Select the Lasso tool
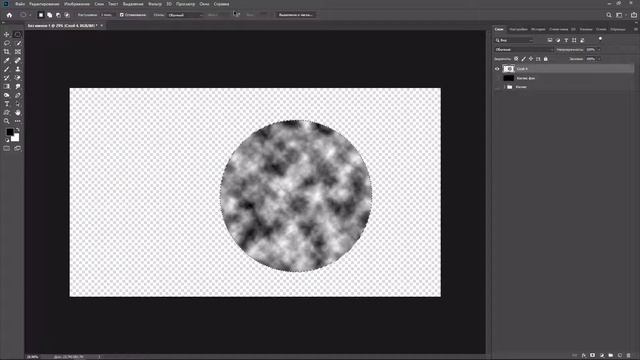The height and width of the screenshot is (360, 640). 7,43
